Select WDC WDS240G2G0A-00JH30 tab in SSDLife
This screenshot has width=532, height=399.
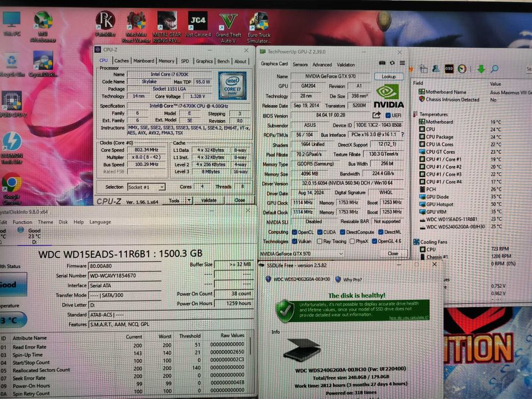click(298, 279)
